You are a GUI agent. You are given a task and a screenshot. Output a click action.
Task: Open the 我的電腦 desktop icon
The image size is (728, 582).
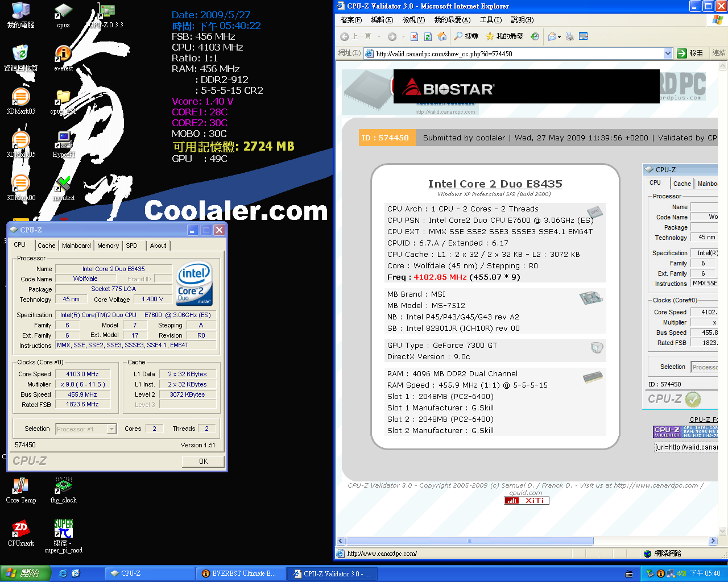[21, 15]
